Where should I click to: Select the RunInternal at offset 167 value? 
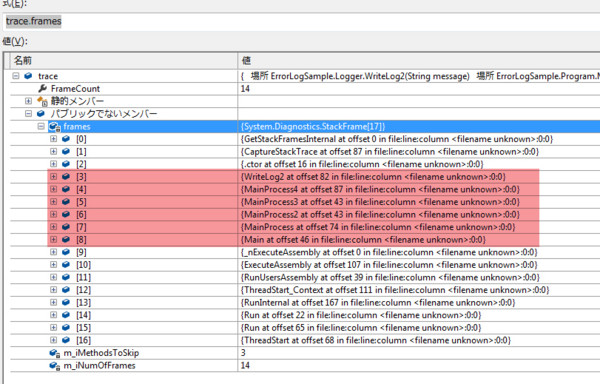pyautogui.click(x=378, y=303)
